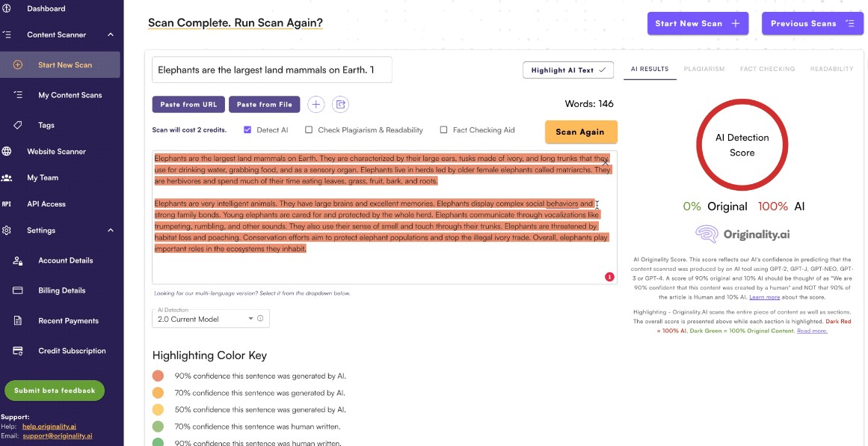Enable the Fact Checking Aid checkbox

(x=443, y=130)
